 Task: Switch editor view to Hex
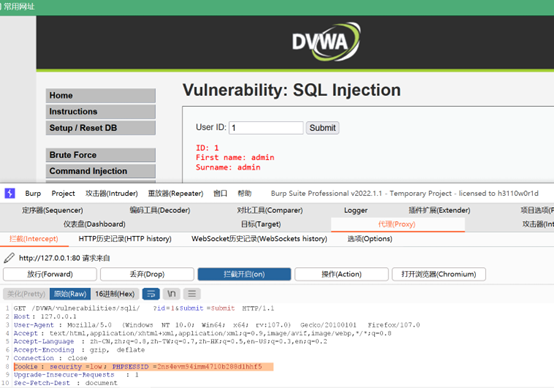[115, 294]
